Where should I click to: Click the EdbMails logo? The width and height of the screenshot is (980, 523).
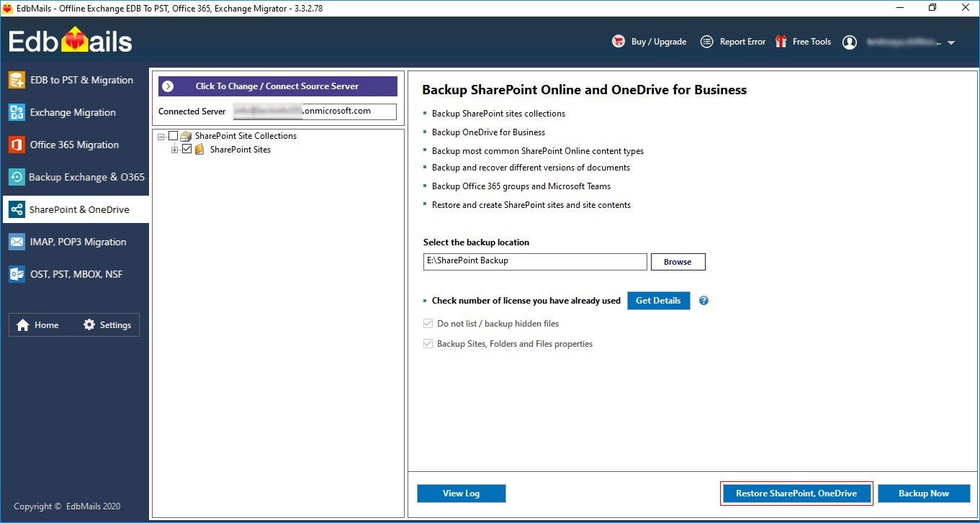71,41
